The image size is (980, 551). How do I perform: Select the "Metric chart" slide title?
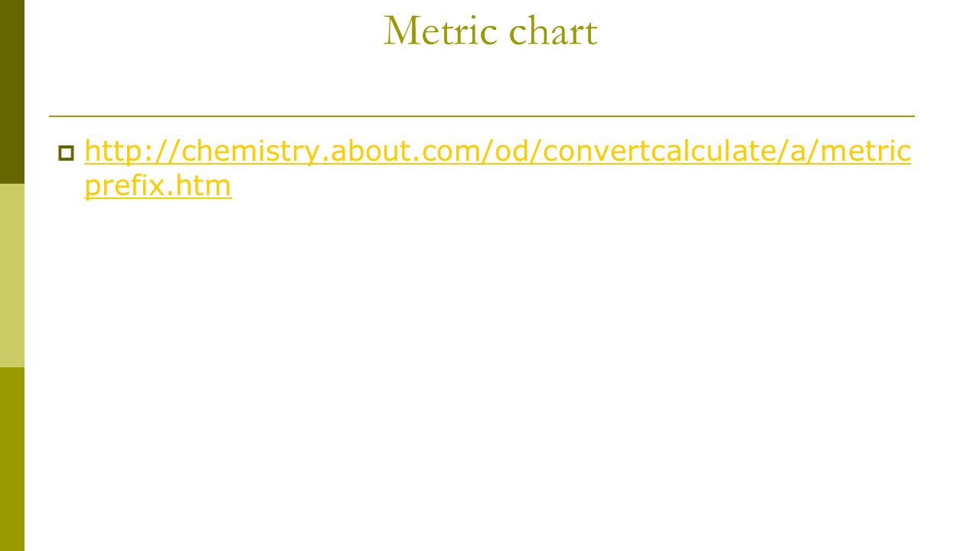click(490, 31)
